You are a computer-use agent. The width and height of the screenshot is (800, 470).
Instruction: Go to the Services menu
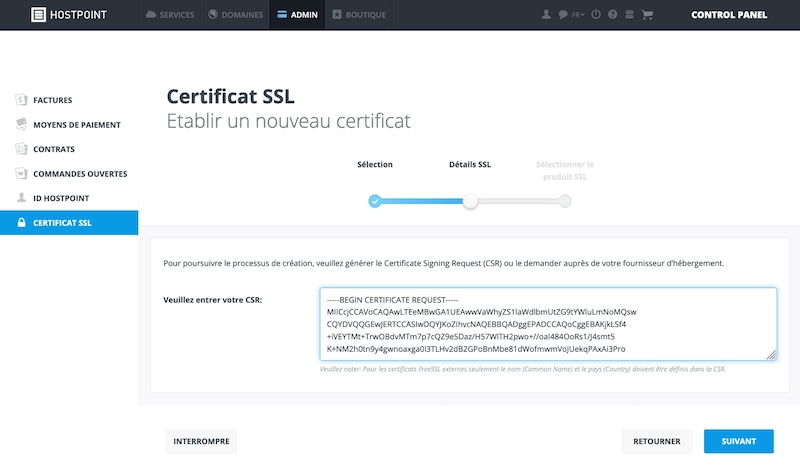tap(170, 15)
